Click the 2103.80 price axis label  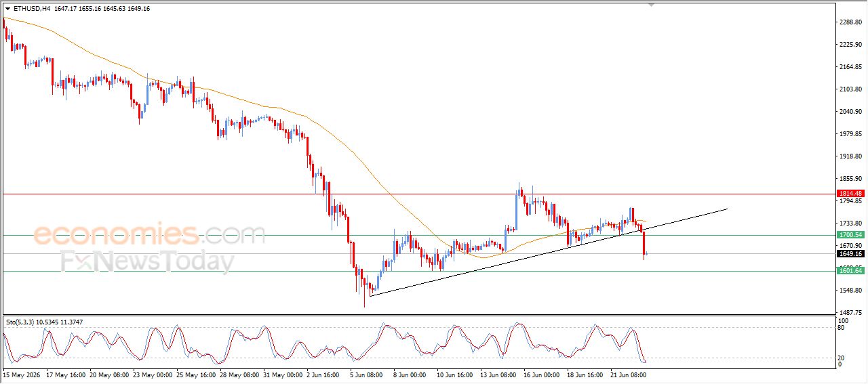point(850,89)
